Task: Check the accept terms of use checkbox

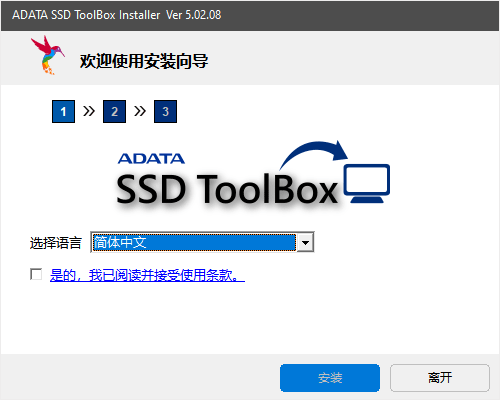Action: click(36, 274)
